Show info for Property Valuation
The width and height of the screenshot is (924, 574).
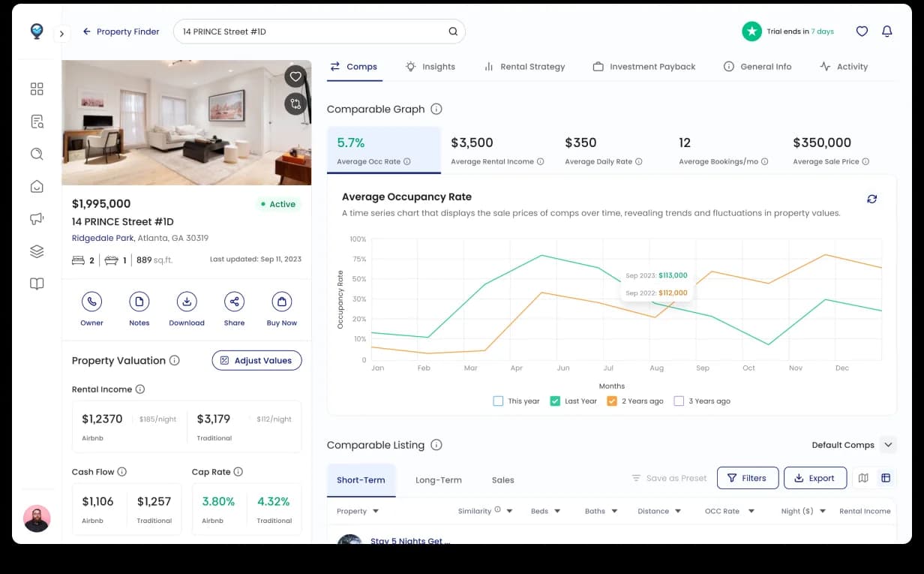tap(175, 360)
